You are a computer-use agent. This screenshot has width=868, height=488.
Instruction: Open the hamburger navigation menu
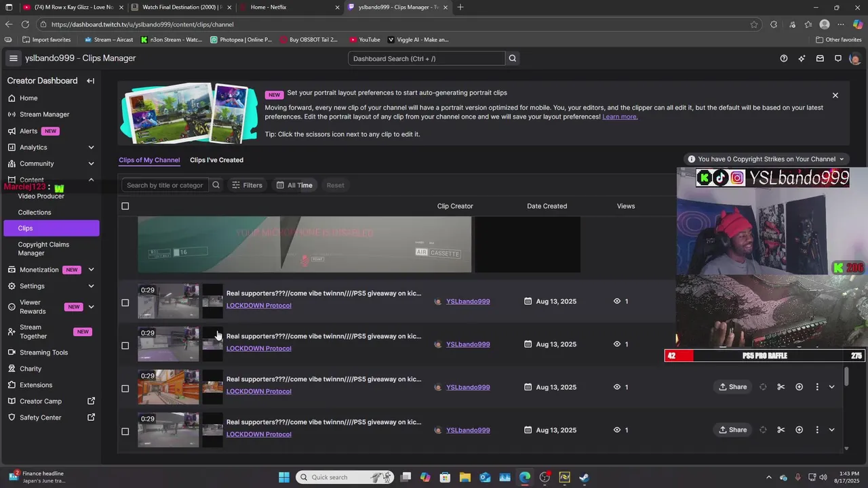pos(13,58)
